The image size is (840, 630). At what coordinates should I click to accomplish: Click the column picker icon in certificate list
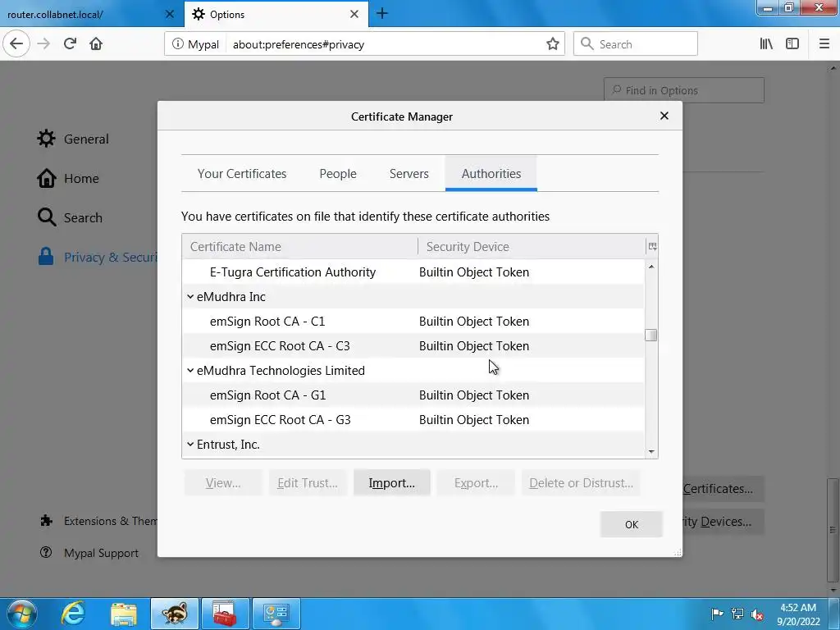652,246
